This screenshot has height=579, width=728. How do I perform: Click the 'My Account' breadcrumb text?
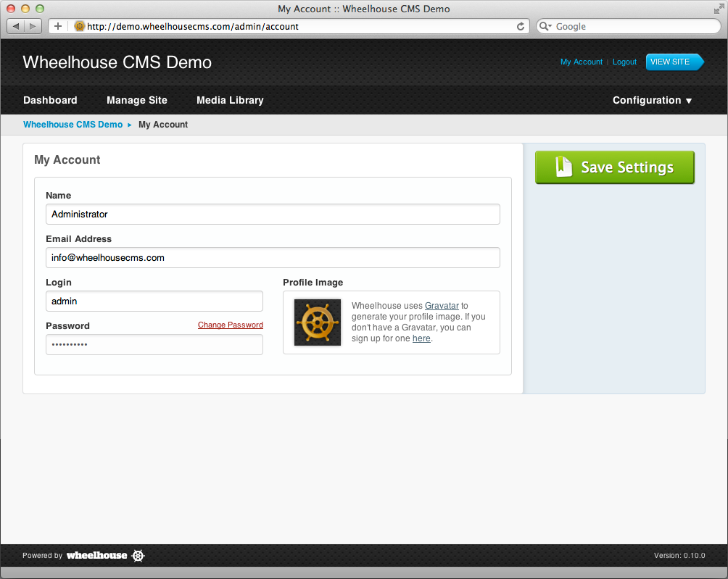[163, 125]
